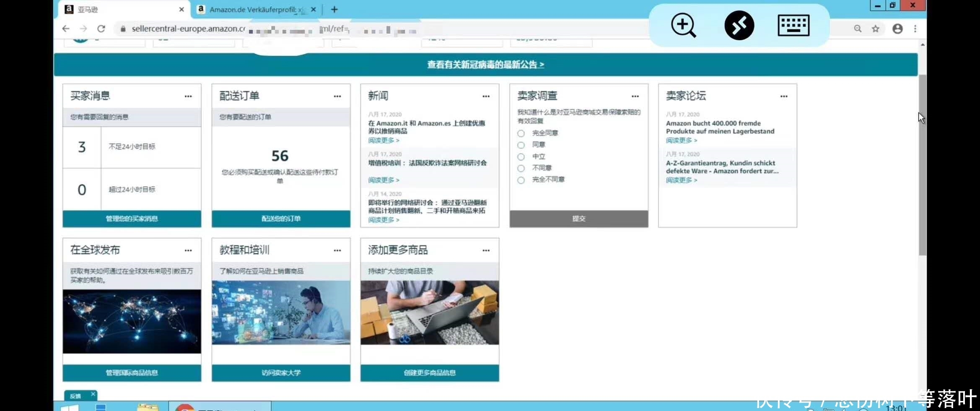Image resolution: width=980 pixels, height=411 pixels.
Task: Click the world map thumbnail image
Action: pos(132,321)
